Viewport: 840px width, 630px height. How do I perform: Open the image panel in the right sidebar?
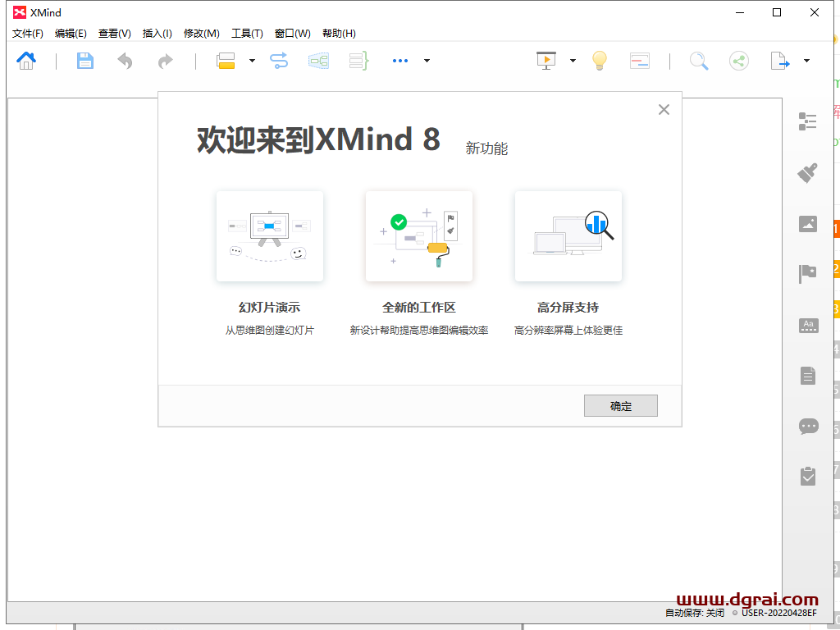pos(808,223)
